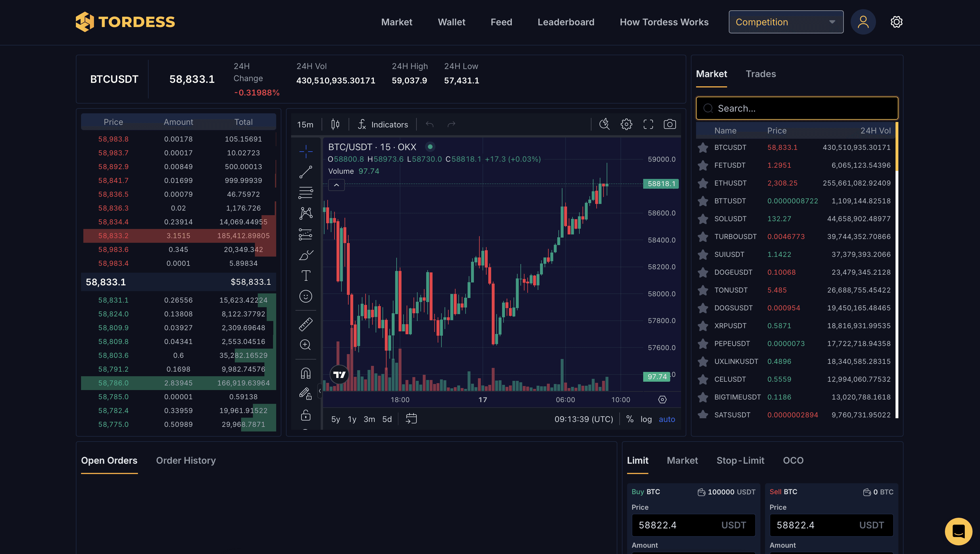Viewport: 980px width, 554px height.
Task: Select the text annotation tool
Action: point(305,275)
